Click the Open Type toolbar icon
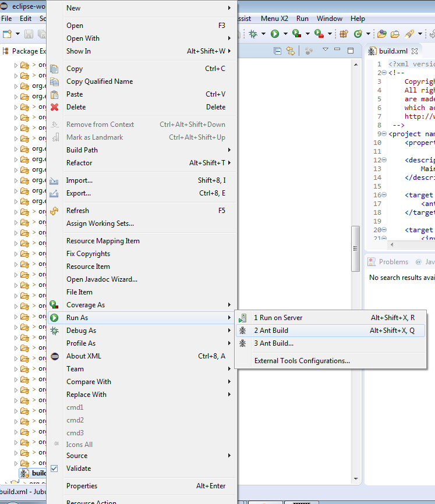The height and width of the screenshot is (504, 435). click(381, 34)
